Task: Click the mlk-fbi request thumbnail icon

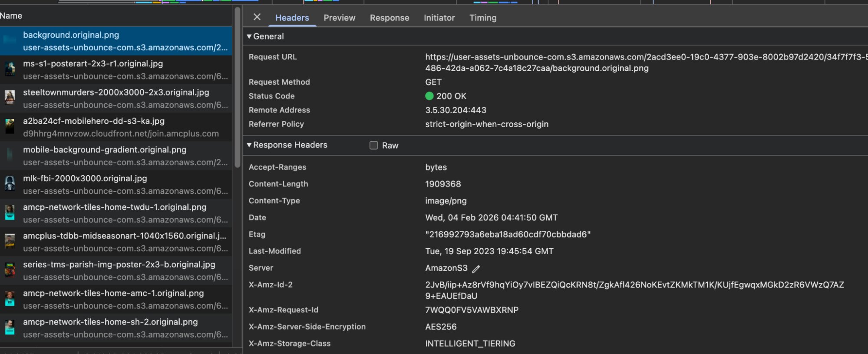Action: coord(10,184)
